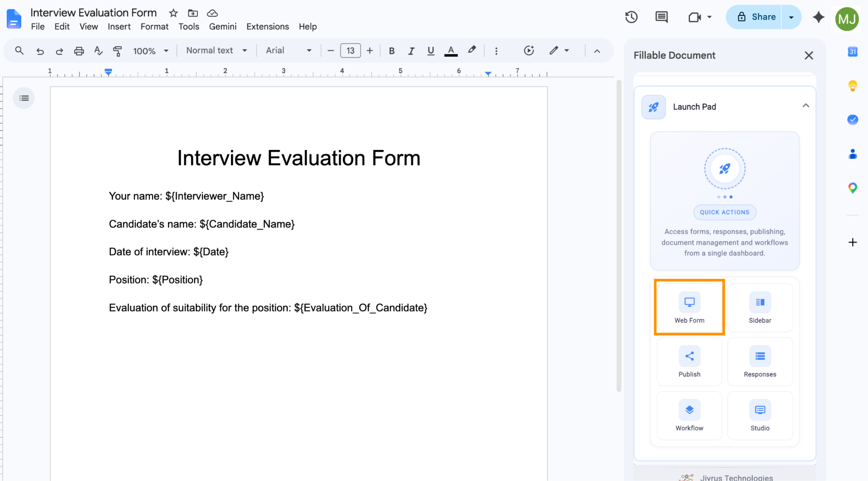This screenshot has height=481, width=868.
Task: Open the Insert menu
Action: pos(119,27)
